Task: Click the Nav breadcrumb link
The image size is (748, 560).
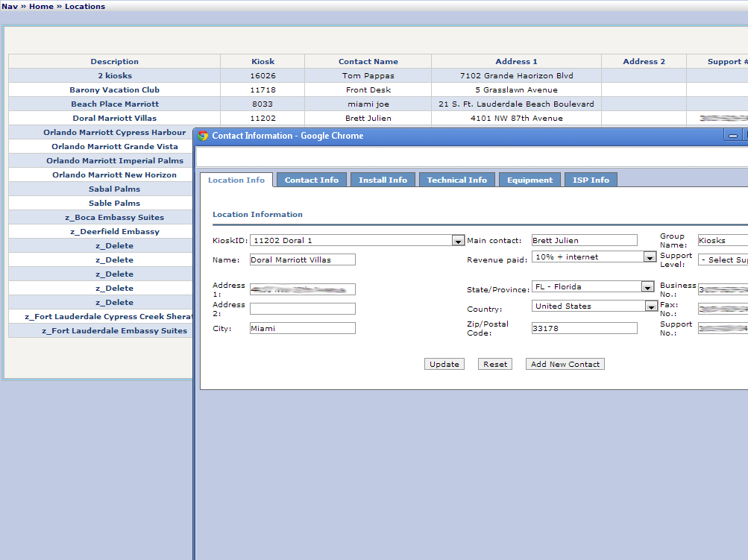Action: (10, 6)
